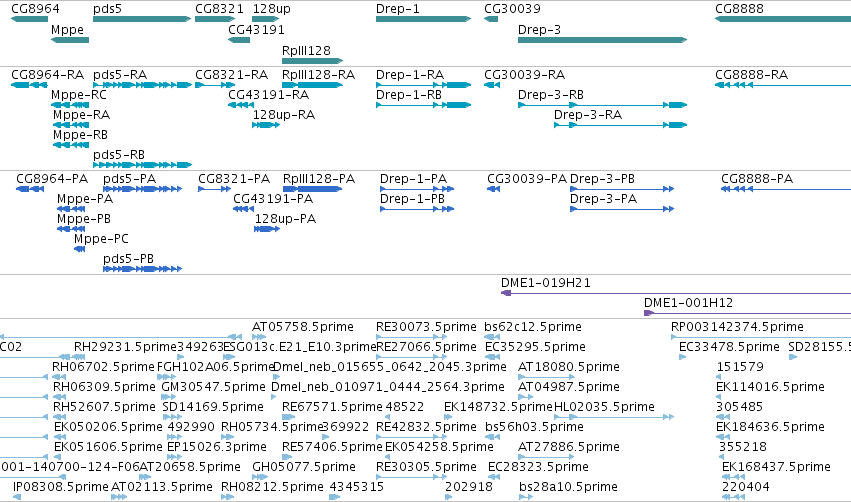Click the Mppe-PA protein label
This screenshot has width=851, height=502.
click(x=85, y=199)
